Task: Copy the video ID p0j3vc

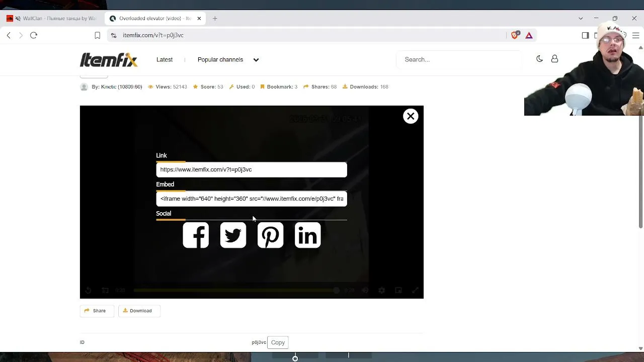Action: (x=278, y=342)
